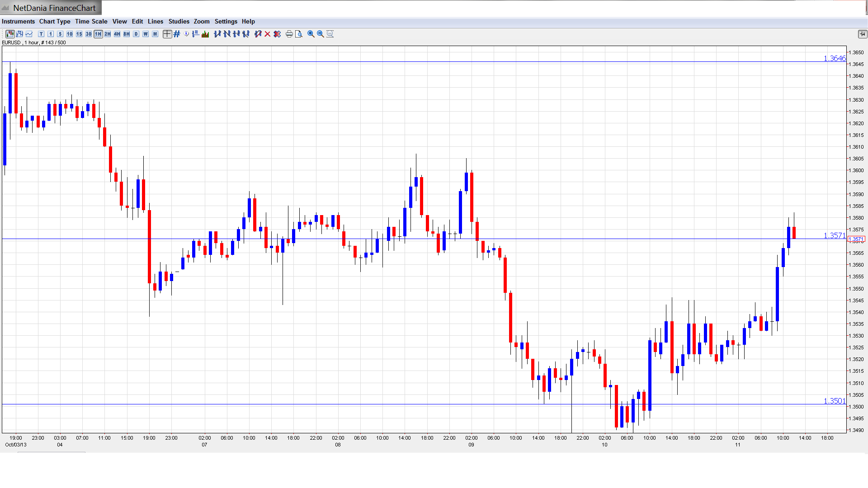Select the 1H time scale toggle
Viewport: 868px width, 488px height.
click(x=98, y=34)
